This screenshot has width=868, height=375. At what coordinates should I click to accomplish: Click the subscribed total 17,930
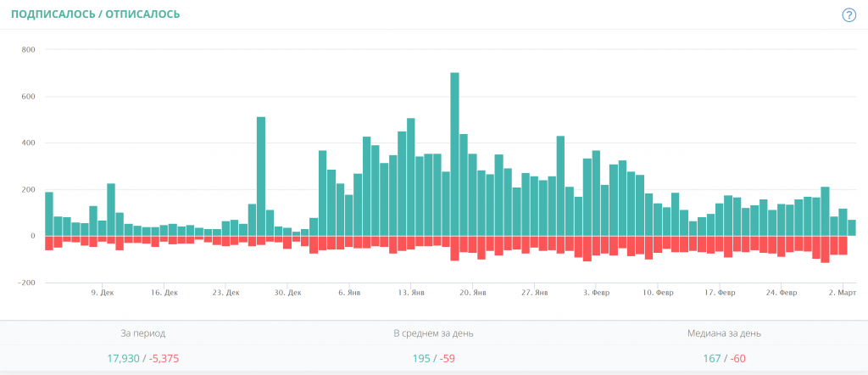pos(123,358)
